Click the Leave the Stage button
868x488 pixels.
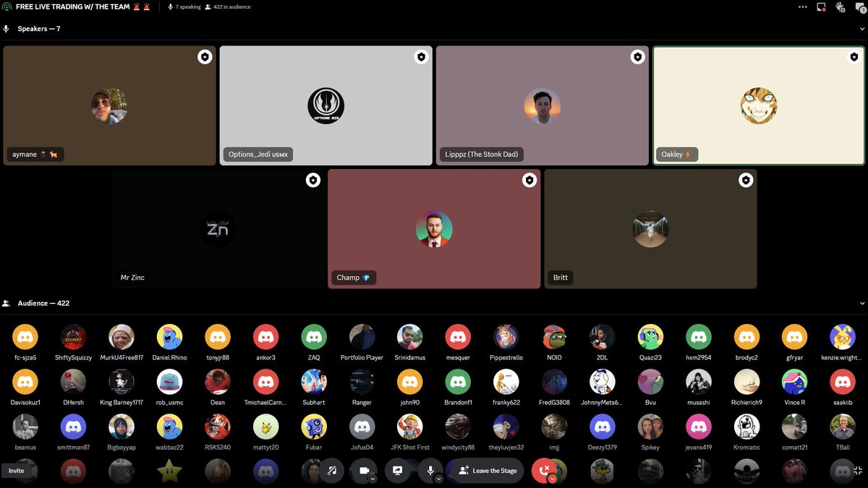pos(488,471)
